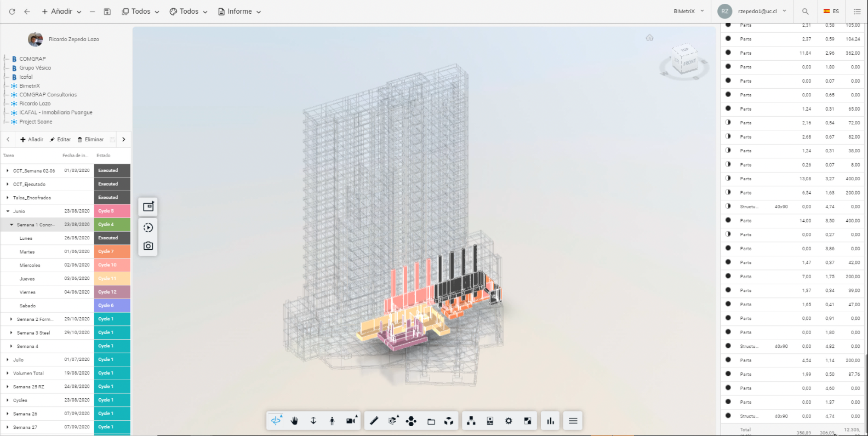
Task: Click the minus remove icon in the top bar
Action: [92, 12]
